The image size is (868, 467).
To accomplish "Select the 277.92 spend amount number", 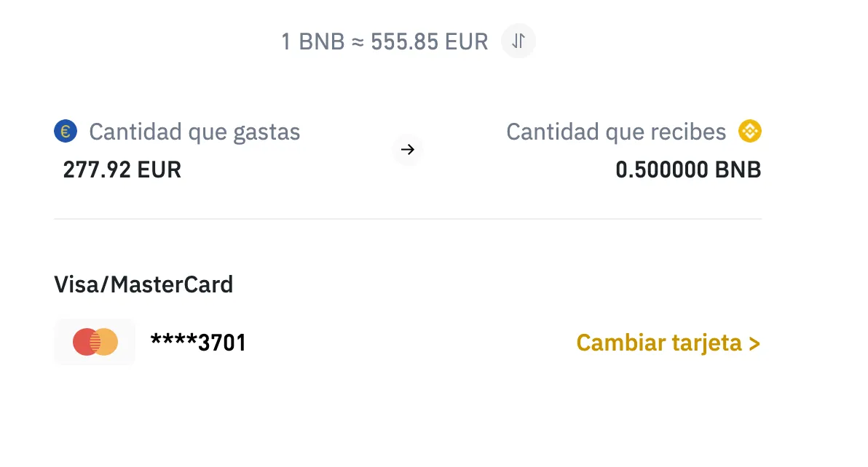I will click(97, 170).
